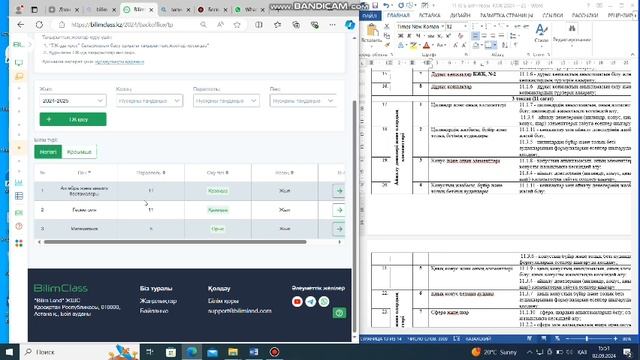This screenshot has width=640, height=360.
Task: Save the Word document via quick access
Action: pyautogui.click(x=375, y=5)
